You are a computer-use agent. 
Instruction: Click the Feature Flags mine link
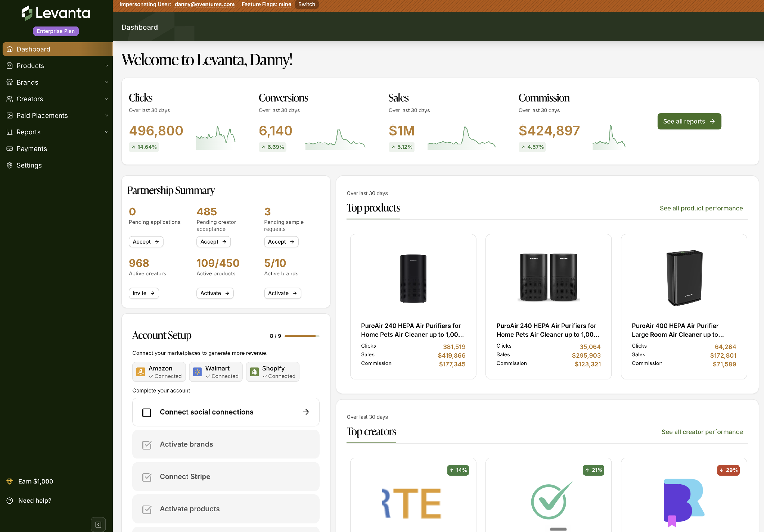(285, 4)
